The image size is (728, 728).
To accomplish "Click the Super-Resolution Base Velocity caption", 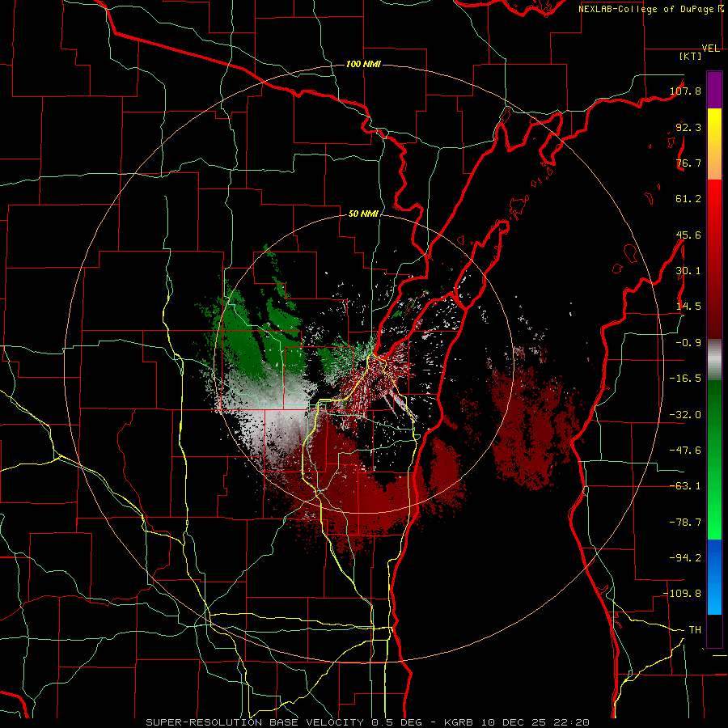I will tap(368, 722).
